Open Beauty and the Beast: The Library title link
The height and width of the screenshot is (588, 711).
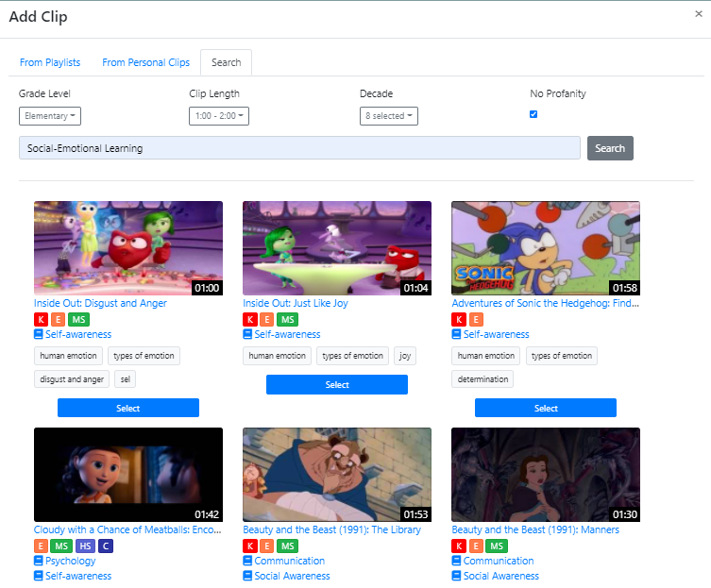pos(332,529)
